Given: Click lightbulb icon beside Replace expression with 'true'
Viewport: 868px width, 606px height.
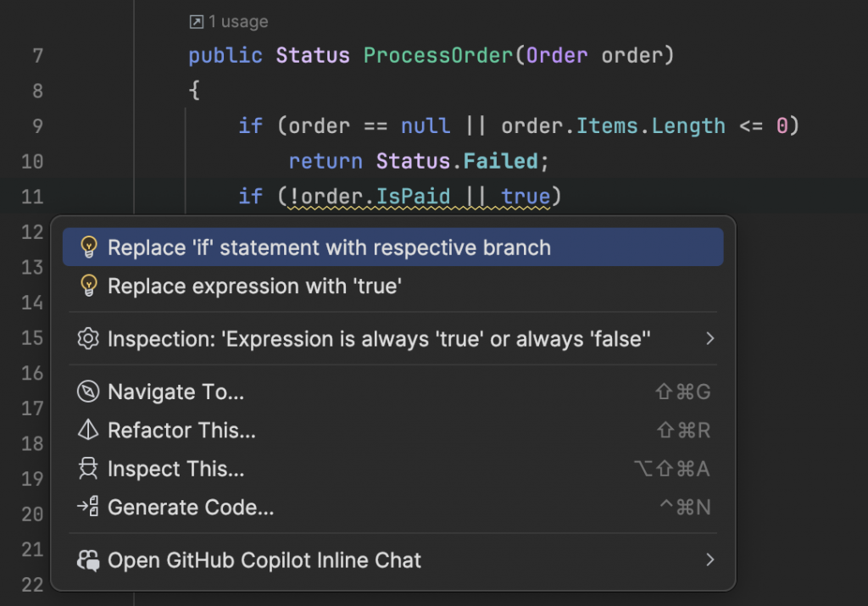Looking at the screenshot, I should tap(88, 286).
